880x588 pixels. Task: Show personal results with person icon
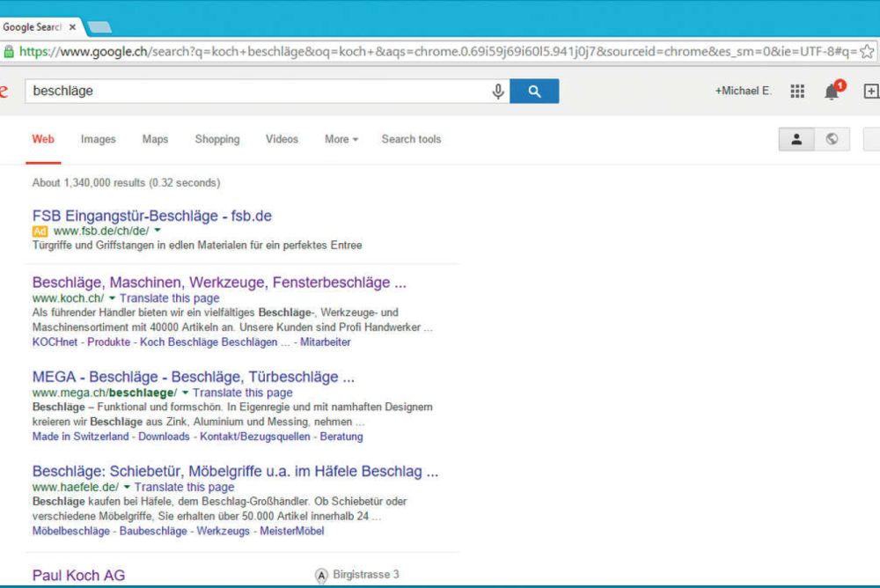pos(796,139)
